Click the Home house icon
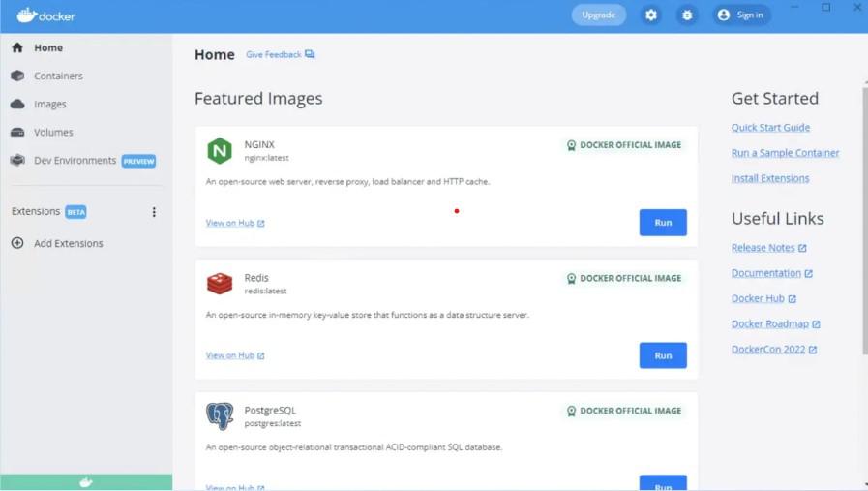868x491 pixels. (17, 47)
